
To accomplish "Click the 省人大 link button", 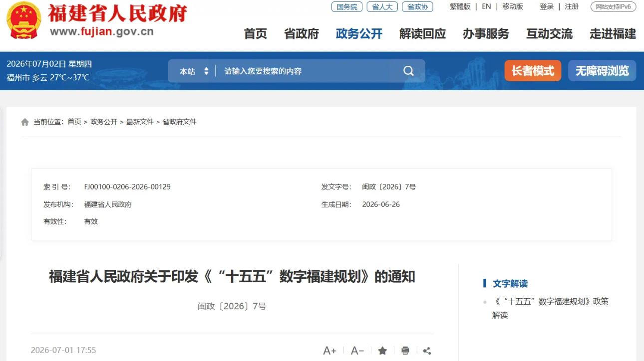I will point(382,6).
